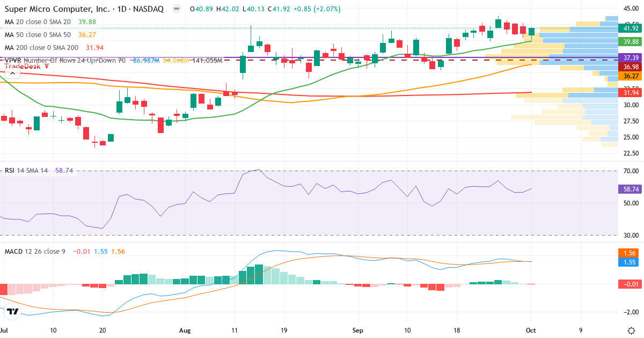Open the TradeDesk dropdown arrow
The height and width of the screenshot is (338, 644).
click(x=47, y=66)
